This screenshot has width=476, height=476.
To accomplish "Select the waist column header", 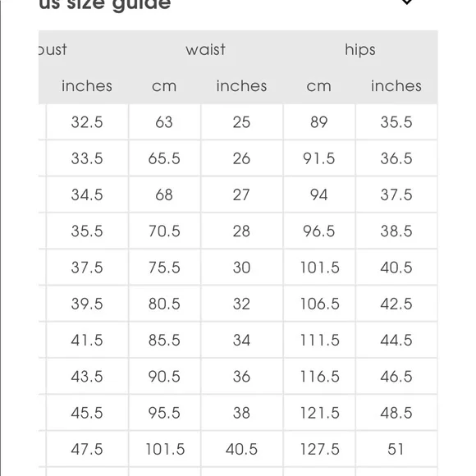I will click(x=206, y=49).
